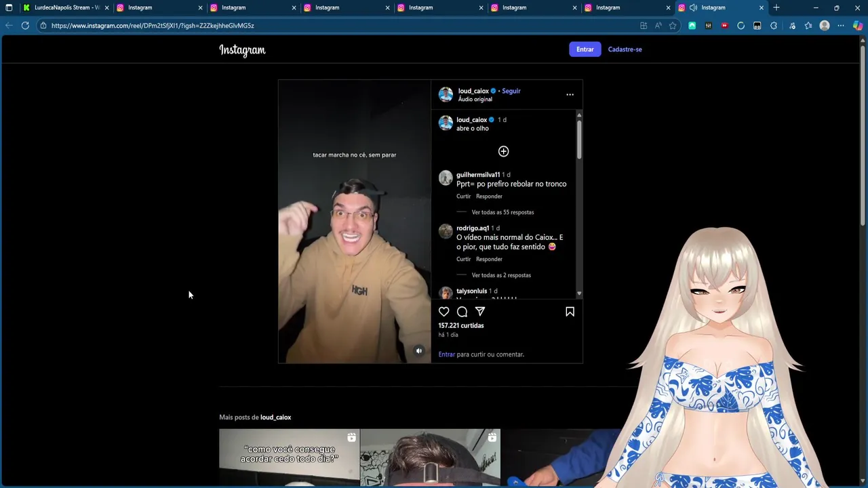Open guilhermsilva11's avatar

[446, 178]
